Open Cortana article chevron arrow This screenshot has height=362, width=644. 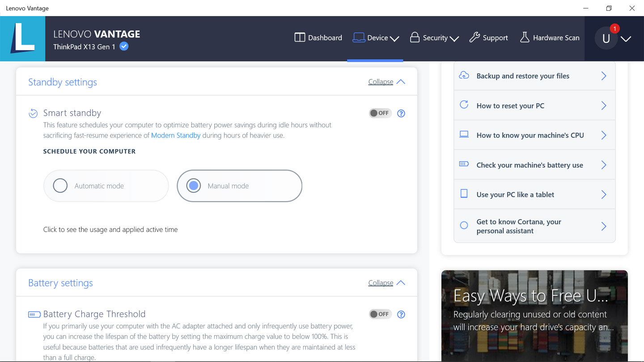coord(604,226)
